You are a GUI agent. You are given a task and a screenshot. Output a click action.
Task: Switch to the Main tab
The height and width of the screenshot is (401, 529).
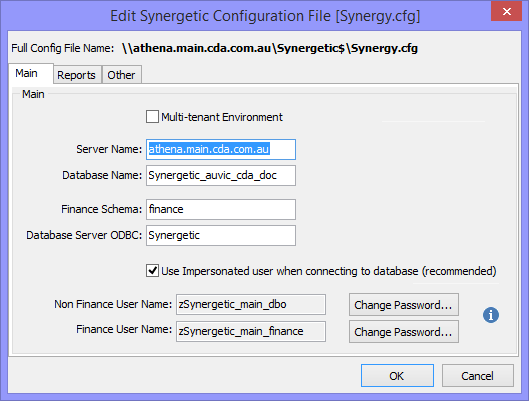coord(31,73)
